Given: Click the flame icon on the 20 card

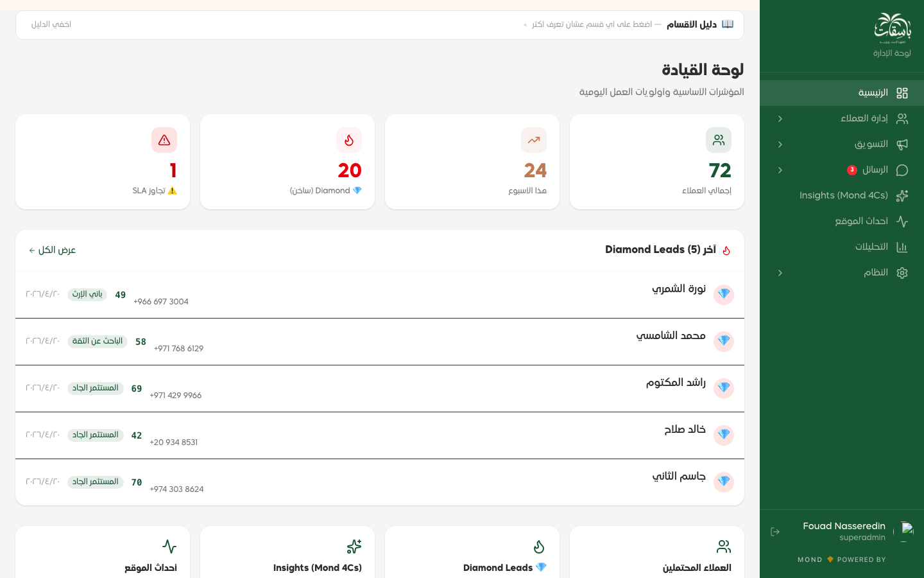Looking at the screenshot, I should coord(349,140).
